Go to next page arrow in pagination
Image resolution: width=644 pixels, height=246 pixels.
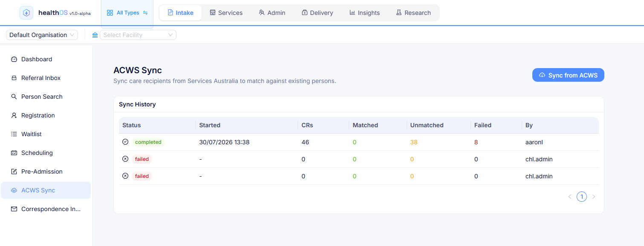(594, 197)
